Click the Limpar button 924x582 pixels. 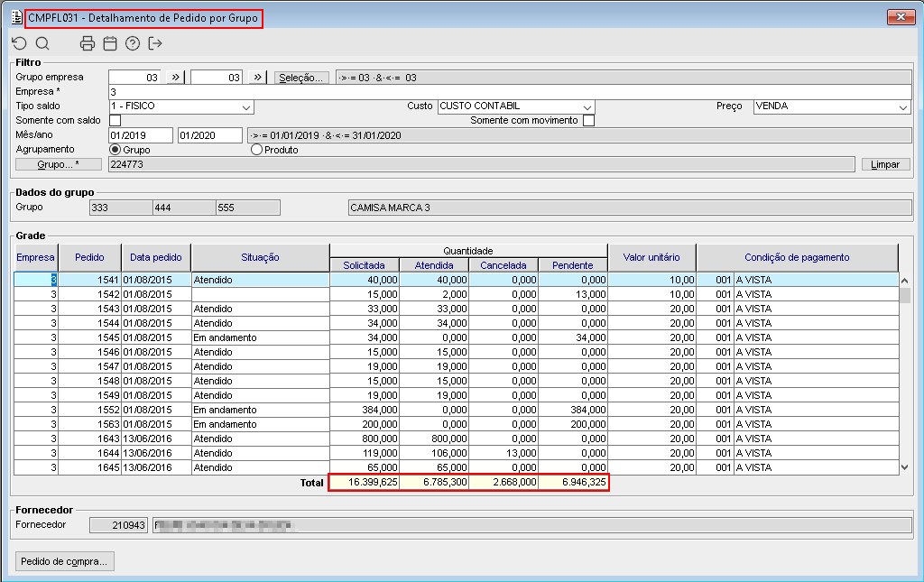point(884,164)
